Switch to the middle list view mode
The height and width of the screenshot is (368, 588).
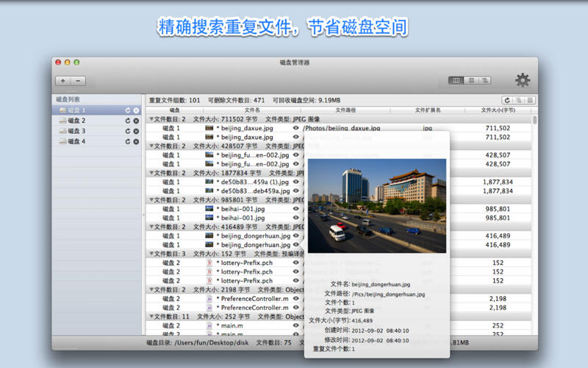tap(470, 80)
